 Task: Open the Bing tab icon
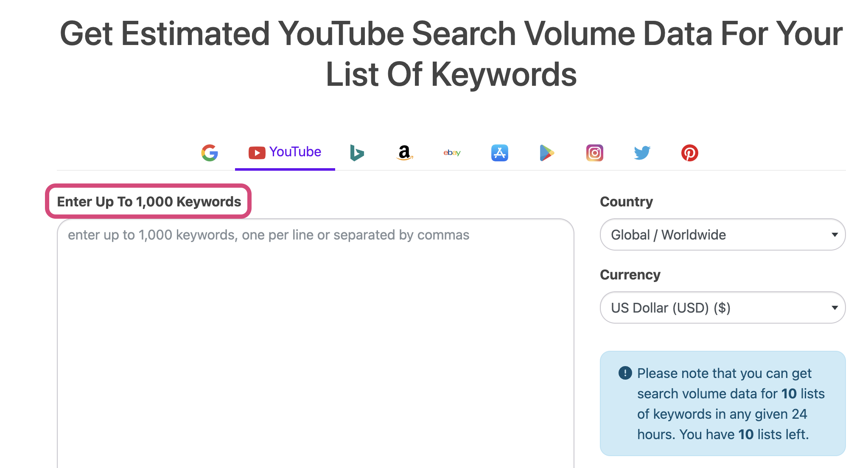point(357,153)
